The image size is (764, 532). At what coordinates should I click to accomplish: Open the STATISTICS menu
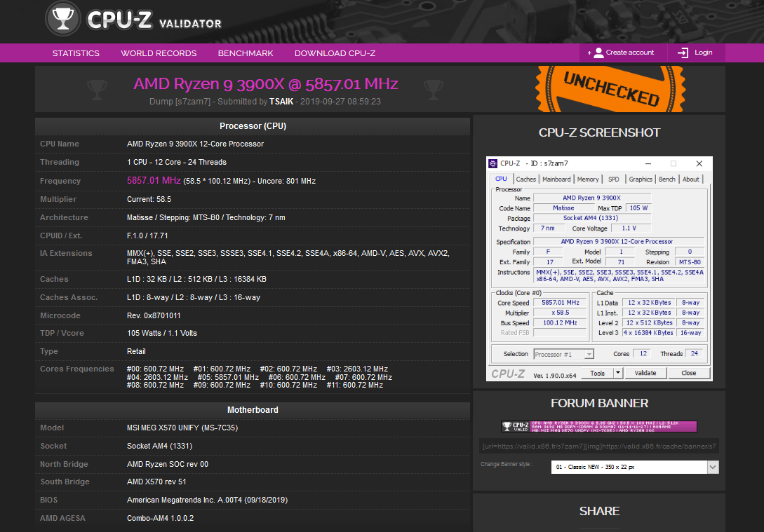click(x=75, y=53)
